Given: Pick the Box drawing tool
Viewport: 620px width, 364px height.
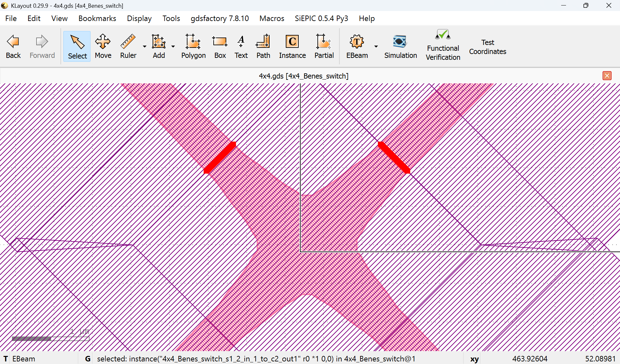Looking at the screenshot, I should pos(220,47).
